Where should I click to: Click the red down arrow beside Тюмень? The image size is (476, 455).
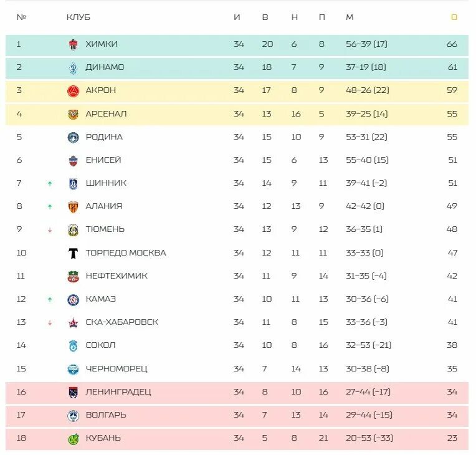click(x=50, y=230)
